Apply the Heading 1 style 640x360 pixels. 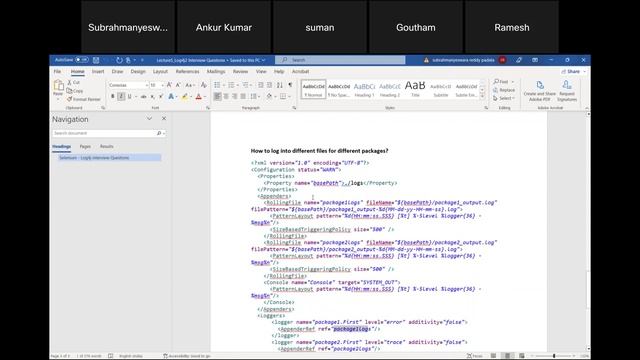click(x=364, y=89)
